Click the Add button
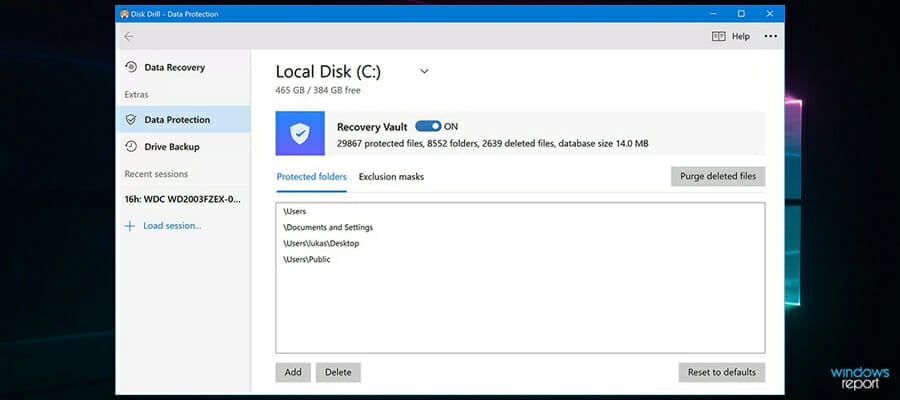This screenshot has height=400, width=900. [293, 372]
